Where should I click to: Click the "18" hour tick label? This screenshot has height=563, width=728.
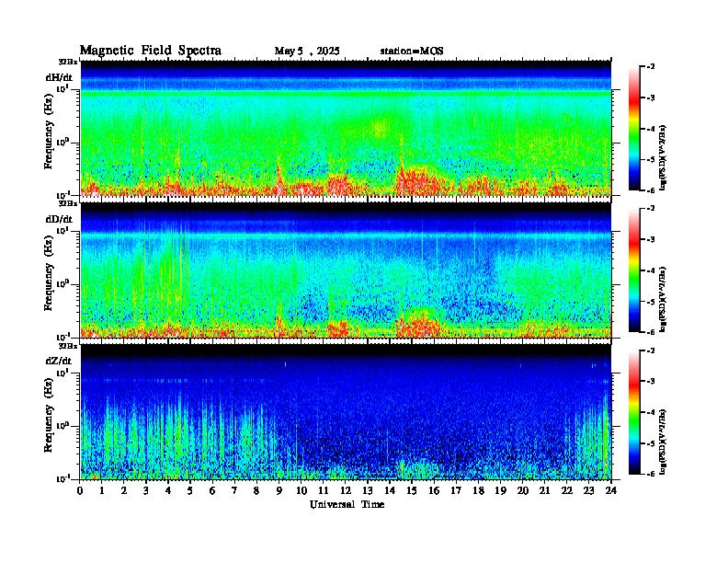point(478,490)
